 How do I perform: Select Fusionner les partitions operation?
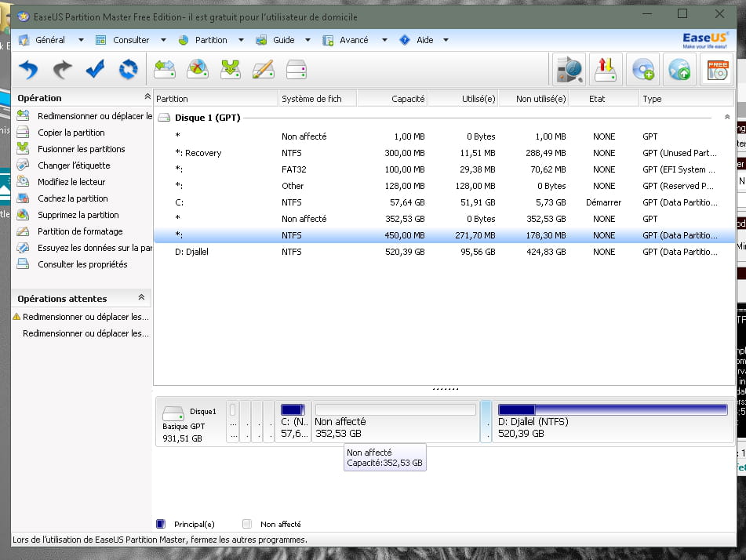(x=82, y=149)
